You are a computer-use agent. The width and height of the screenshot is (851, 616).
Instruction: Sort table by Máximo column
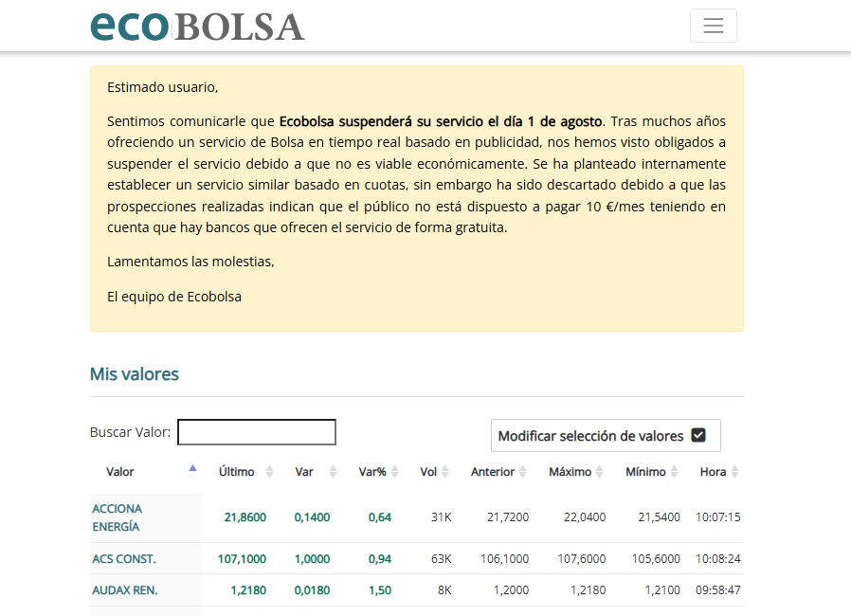point(570,472)
